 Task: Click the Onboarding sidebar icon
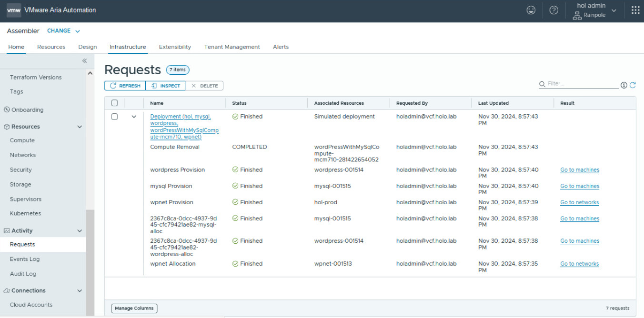point(7,109)
